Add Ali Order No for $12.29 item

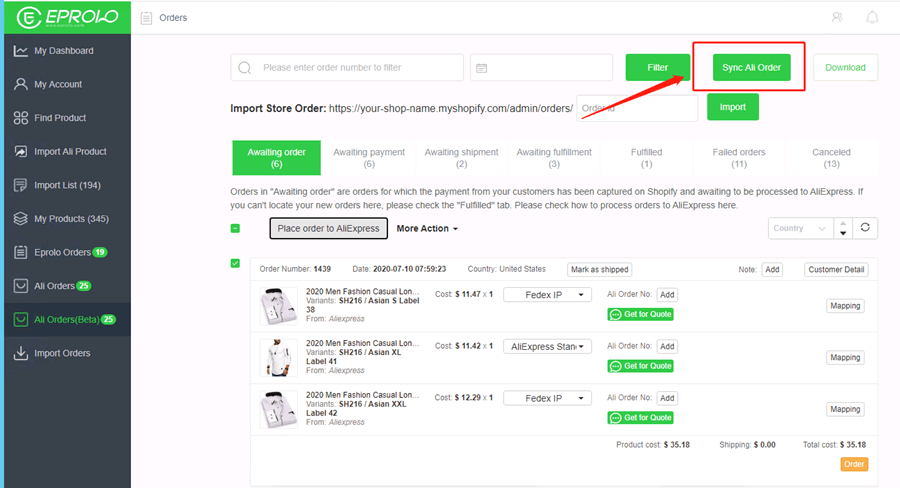point(667,398)
